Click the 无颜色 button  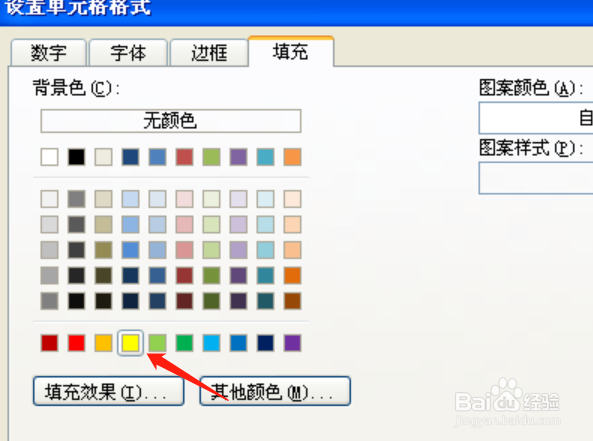pos(171,121)
